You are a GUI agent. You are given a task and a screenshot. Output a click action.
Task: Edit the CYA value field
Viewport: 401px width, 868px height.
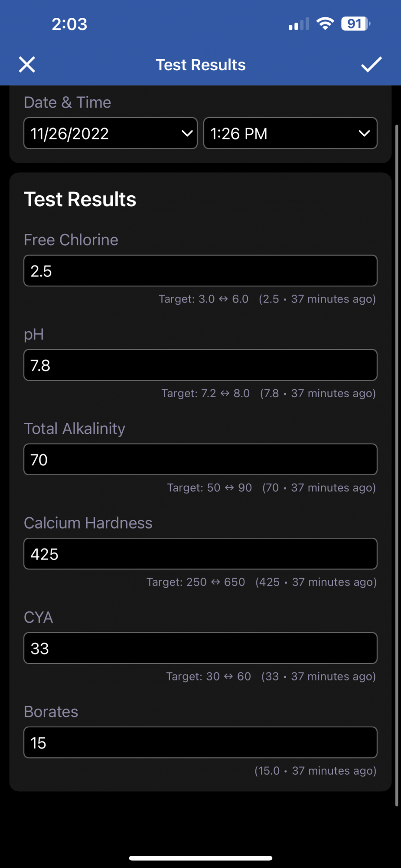click(x=200, y=648)
